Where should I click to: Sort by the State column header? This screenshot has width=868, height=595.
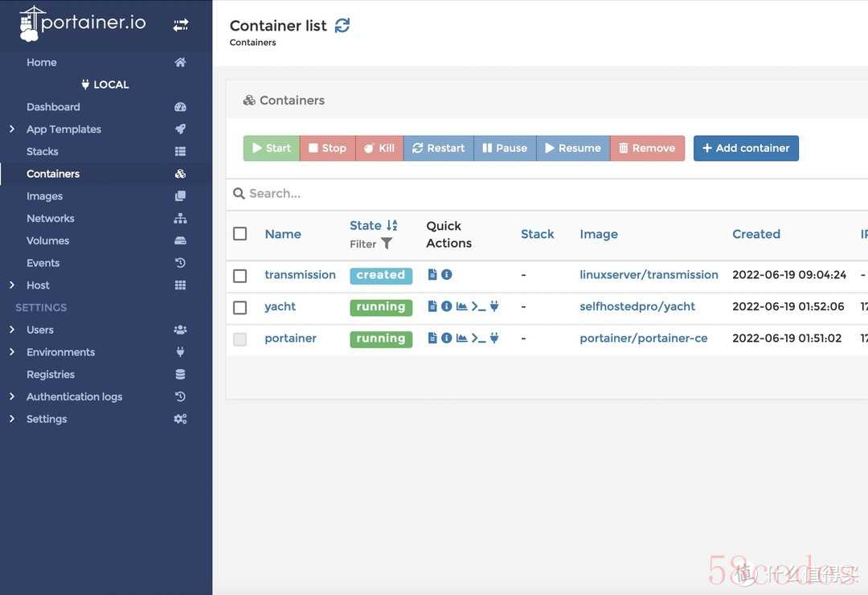pos(374,225)
